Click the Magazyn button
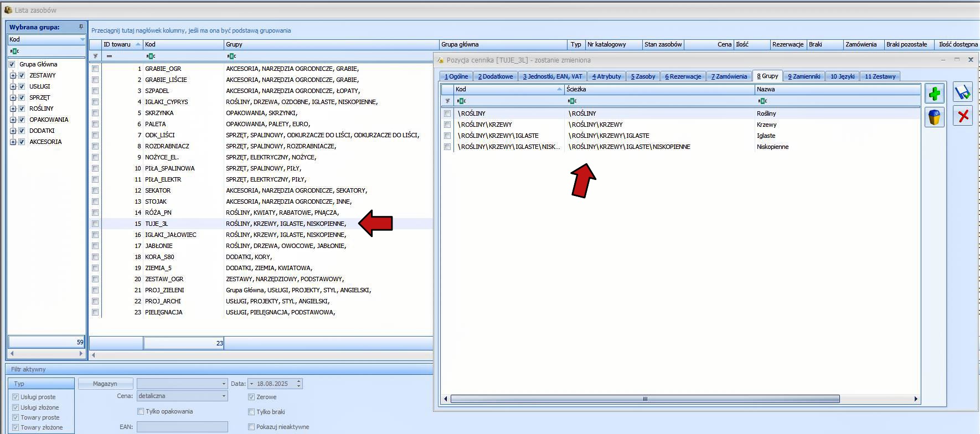The height and width of the screenshot is (434, 980). (x=105, y=384)
